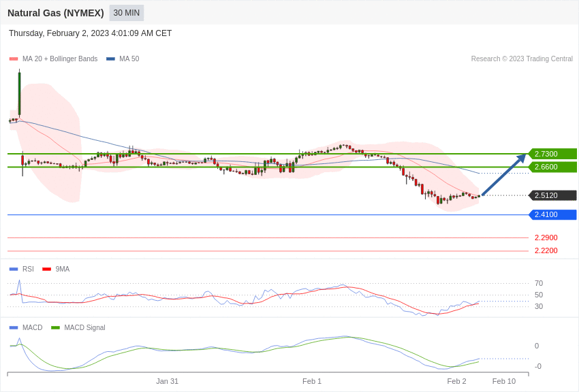
Task: Select the 2.6600 green price tag
Action: (552, 167)
